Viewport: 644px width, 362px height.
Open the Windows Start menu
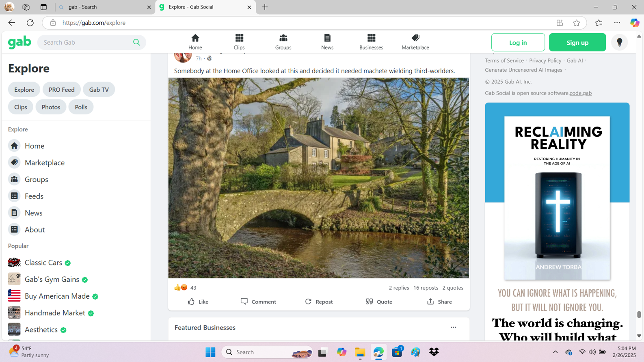tap(210, 352)
